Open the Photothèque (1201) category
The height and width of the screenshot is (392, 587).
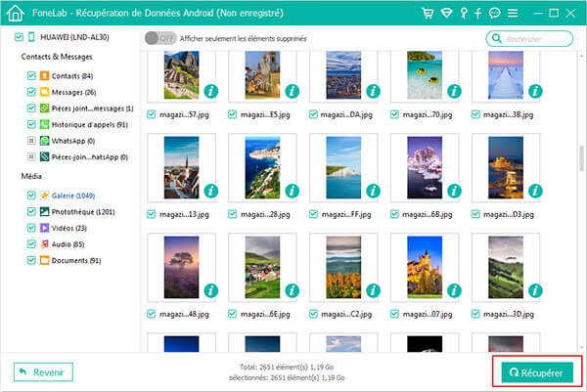[83, 212]
